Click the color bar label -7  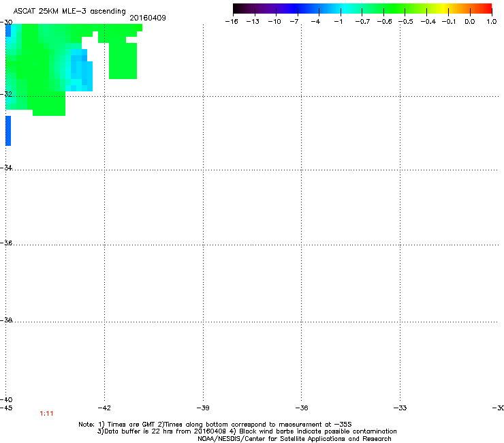tap(294, 22)
